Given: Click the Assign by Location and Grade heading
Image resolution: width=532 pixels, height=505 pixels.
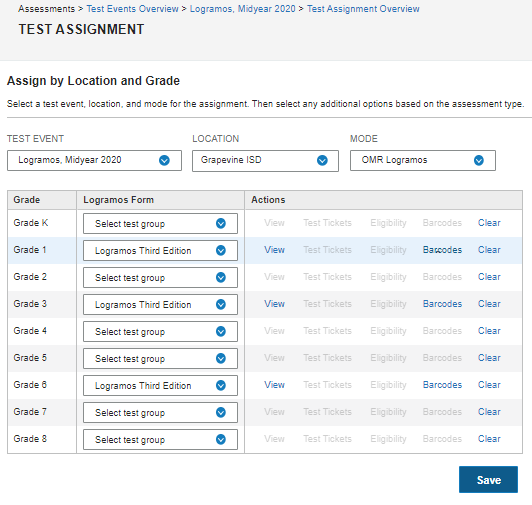Looking at the screenshot, I should [93, 81].
